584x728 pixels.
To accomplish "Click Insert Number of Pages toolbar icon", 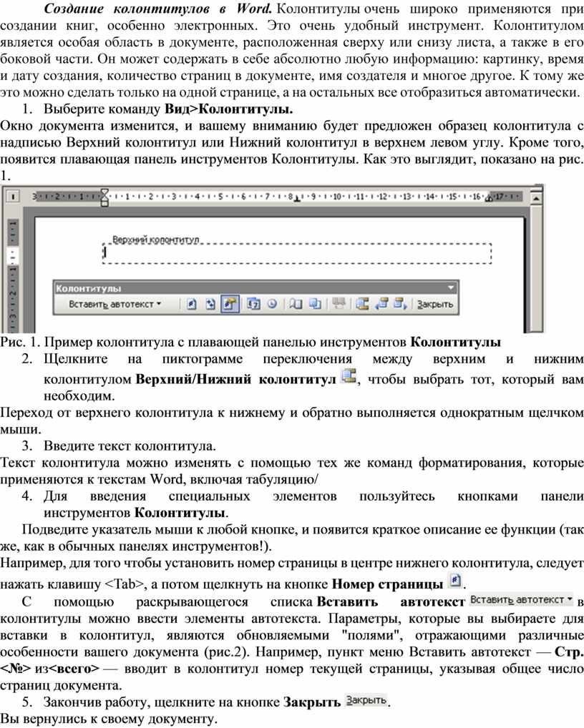I will (210, 305).
